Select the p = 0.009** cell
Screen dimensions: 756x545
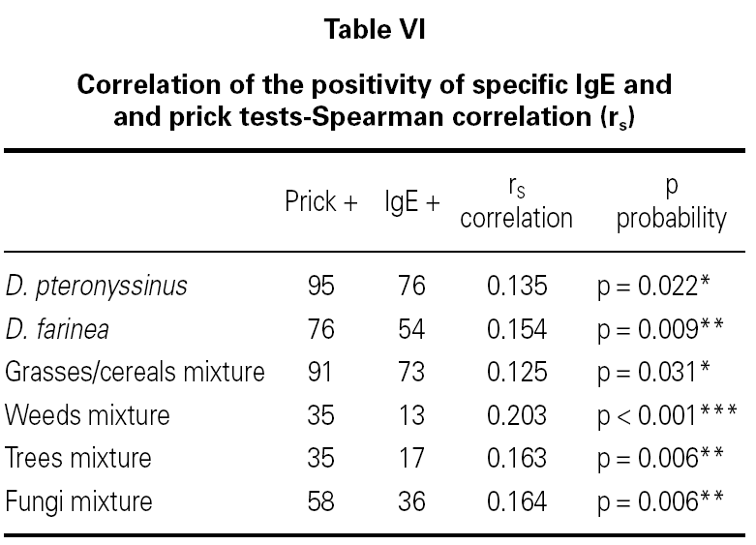[664, 329]
